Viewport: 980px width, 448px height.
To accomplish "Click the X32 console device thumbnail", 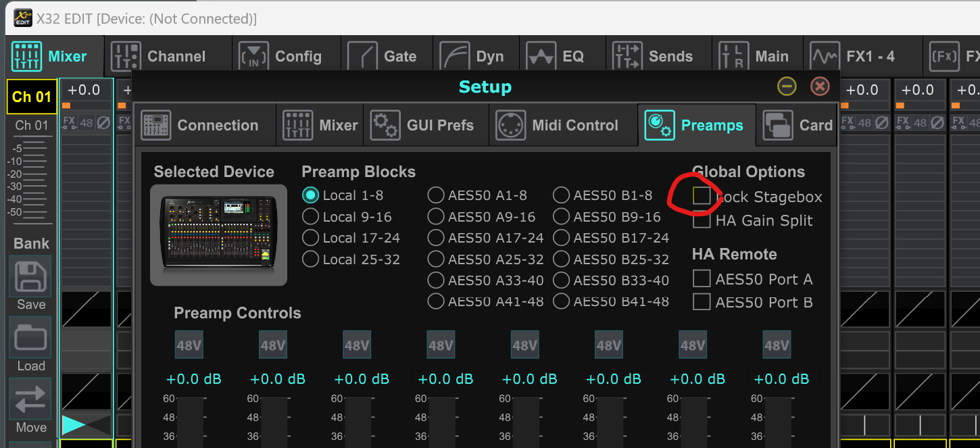I will (x=218, y=234).
